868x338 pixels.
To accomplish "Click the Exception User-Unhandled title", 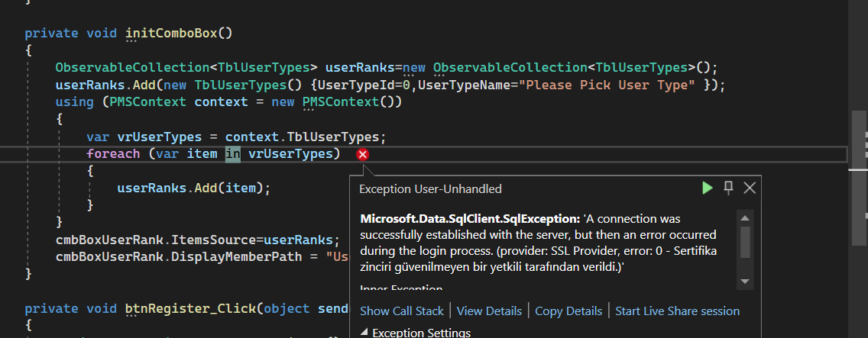I will [430, 189].
